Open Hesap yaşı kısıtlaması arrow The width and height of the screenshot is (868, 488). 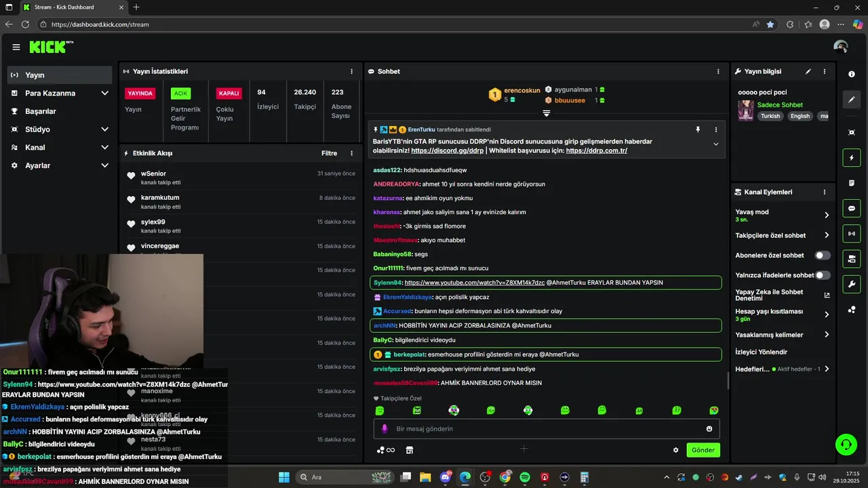pyautogui.click(x=827, y=314)
